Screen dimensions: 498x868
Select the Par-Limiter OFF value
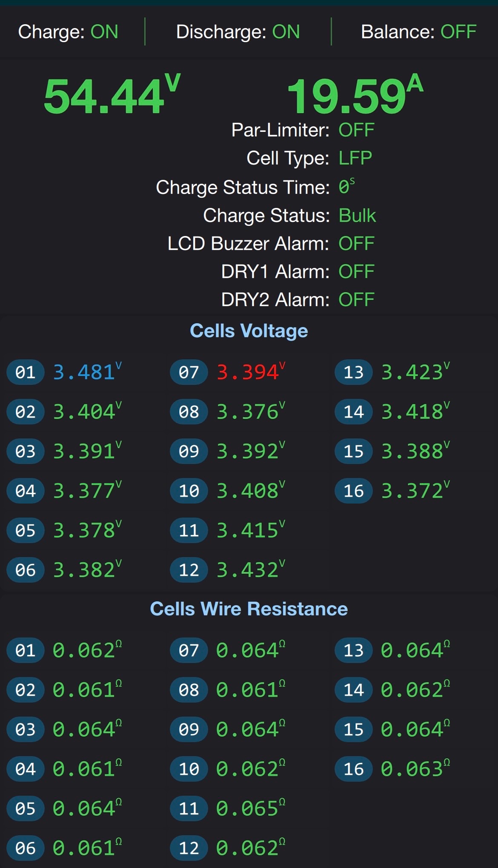point(356,130)
